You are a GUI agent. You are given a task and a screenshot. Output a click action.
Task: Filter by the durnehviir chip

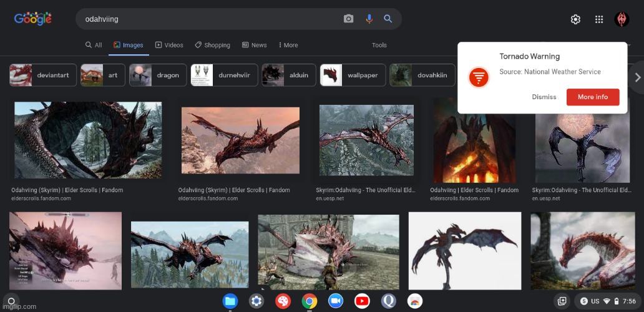coord(224,75)
